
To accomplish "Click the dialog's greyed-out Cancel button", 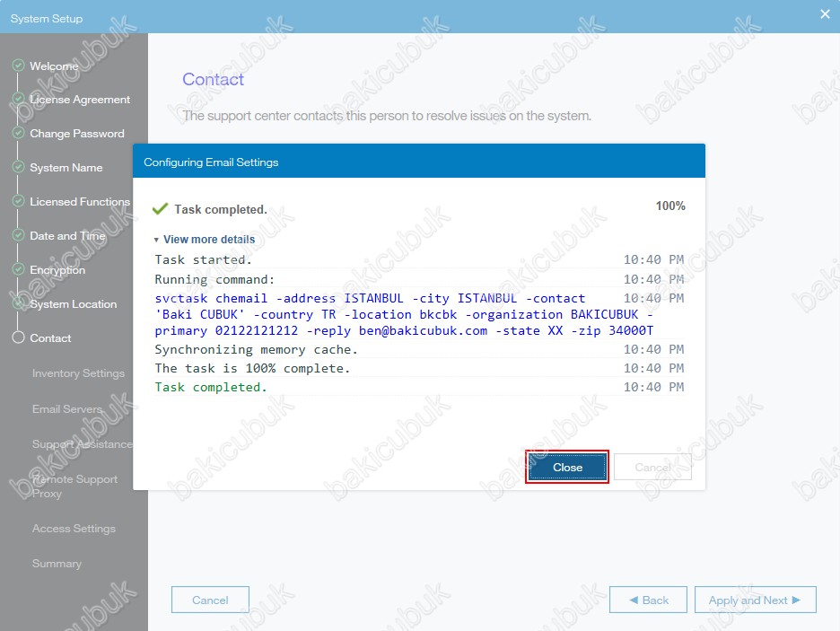I will click(x=652, y=467).
